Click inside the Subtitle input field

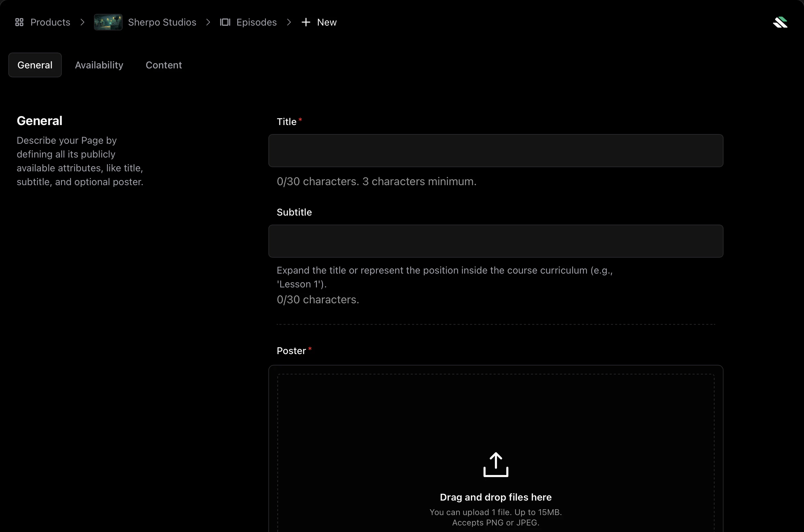495,241
